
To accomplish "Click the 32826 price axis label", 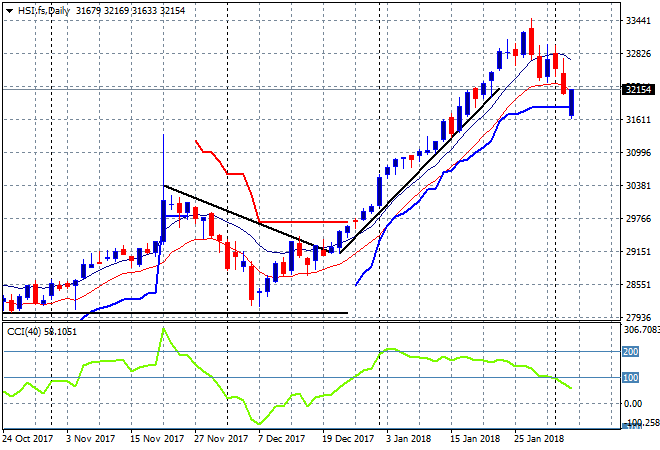I will pyautogui.click(x=638, y=53).
